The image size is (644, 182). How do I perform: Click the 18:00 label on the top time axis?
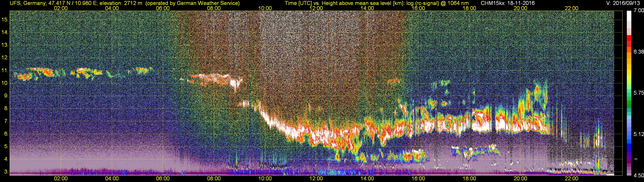[469, 8]
